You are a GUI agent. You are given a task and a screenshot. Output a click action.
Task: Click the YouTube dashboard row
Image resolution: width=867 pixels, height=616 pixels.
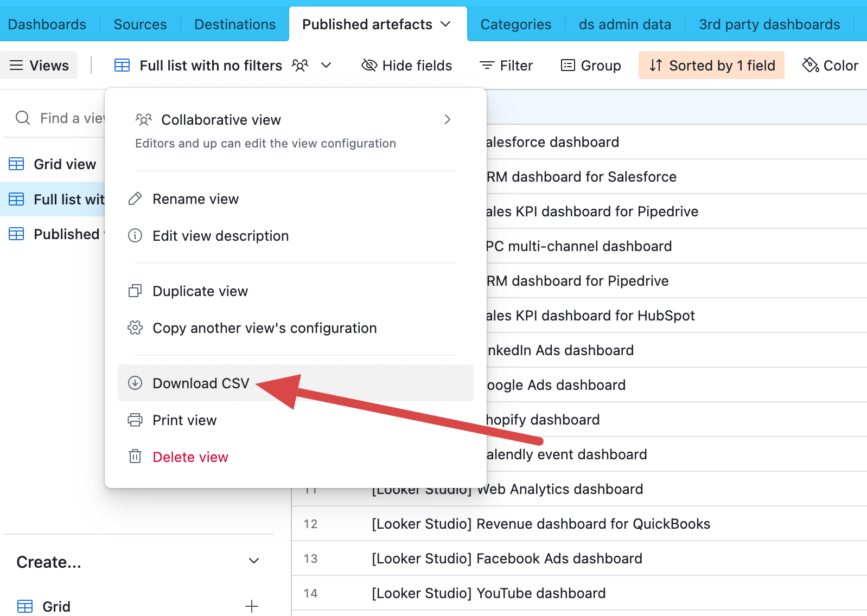point(579,593)
